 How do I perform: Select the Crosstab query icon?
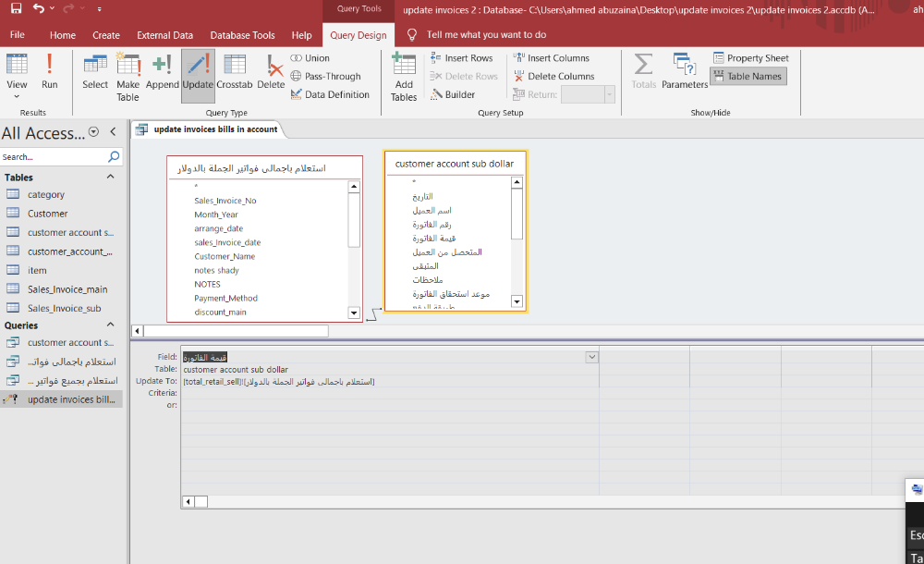pos(235,72)
